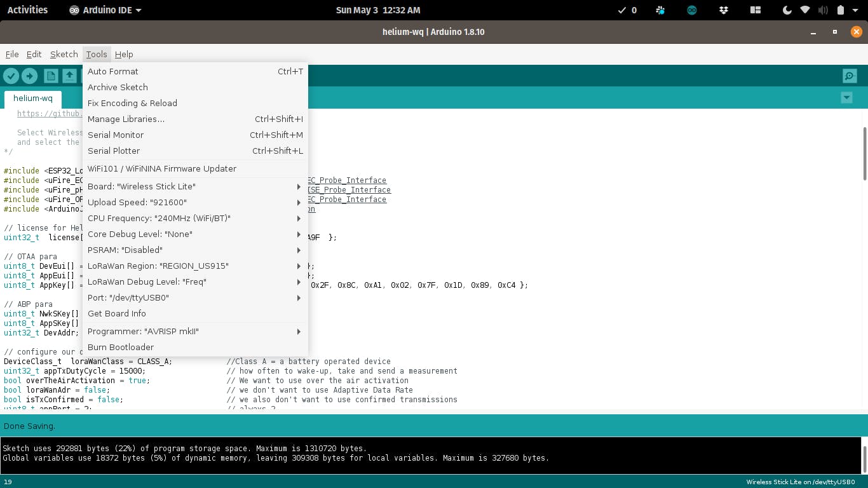Open WiFi101 / WiFiNINA Firmware Updater
This screenshot has height=488, width=868.
point(195,168)
